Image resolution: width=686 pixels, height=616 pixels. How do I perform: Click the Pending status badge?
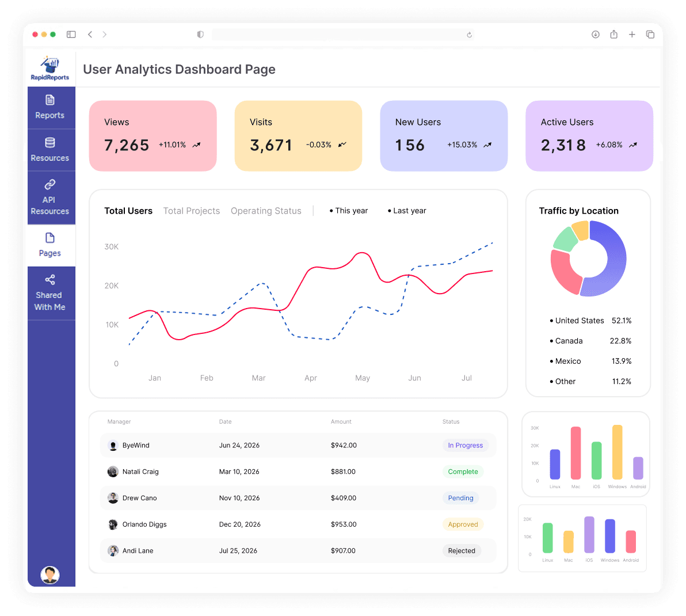tap(460, 498)
